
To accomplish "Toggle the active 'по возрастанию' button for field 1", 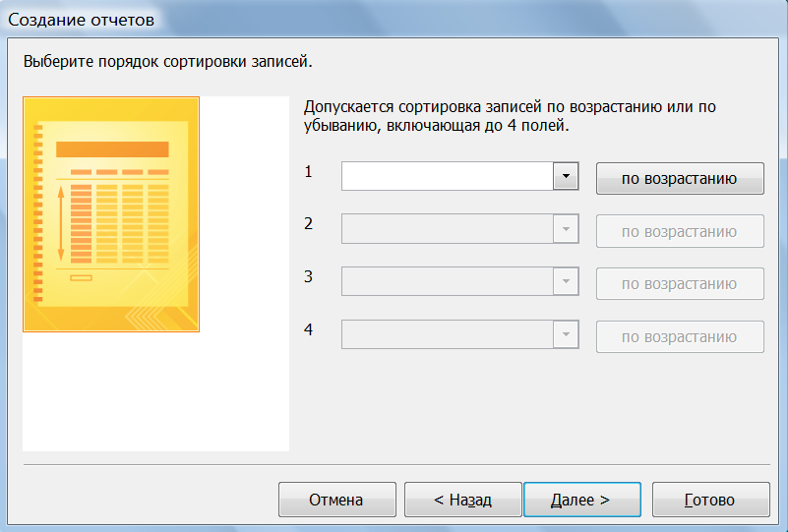I will pyautogui.click(x=680, y=178).
